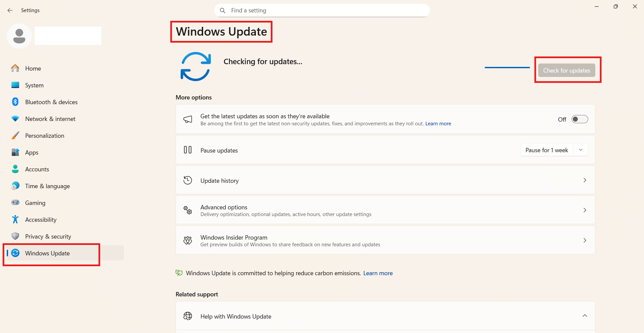Open the user account profile picture
Screen dimensions: 644x333
pos(19,36)
